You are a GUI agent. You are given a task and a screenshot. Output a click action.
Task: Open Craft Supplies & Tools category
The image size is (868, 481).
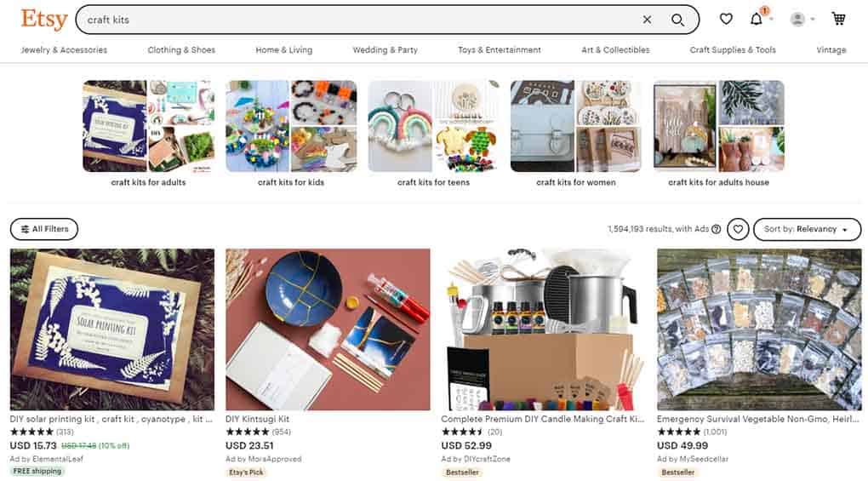click(733, 50)
